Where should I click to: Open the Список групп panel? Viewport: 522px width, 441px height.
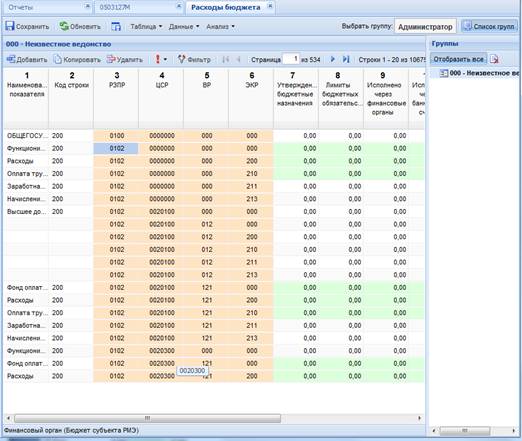(489, 26)
